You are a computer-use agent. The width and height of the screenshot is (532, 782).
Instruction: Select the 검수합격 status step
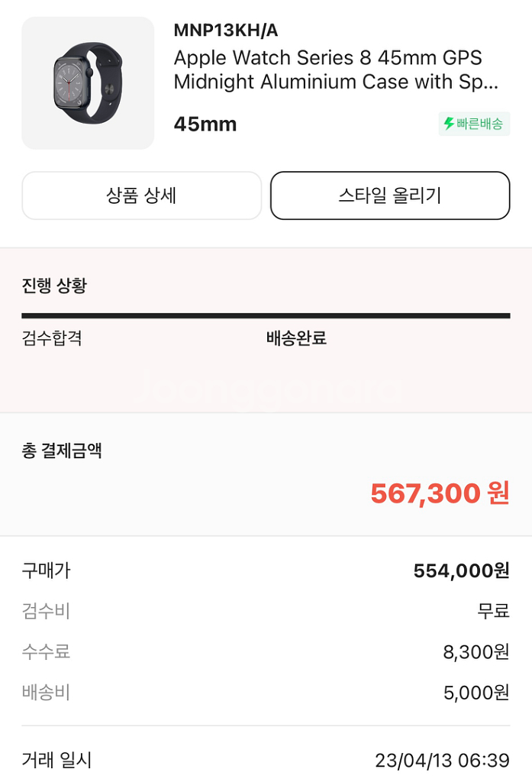[52, 338]
